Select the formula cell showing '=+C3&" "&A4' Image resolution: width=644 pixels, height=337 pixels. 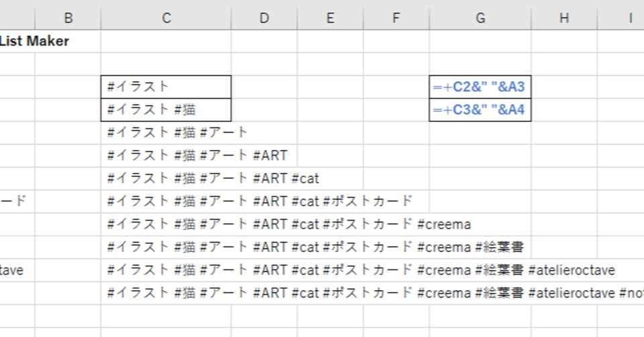click(x=480, y=110)
